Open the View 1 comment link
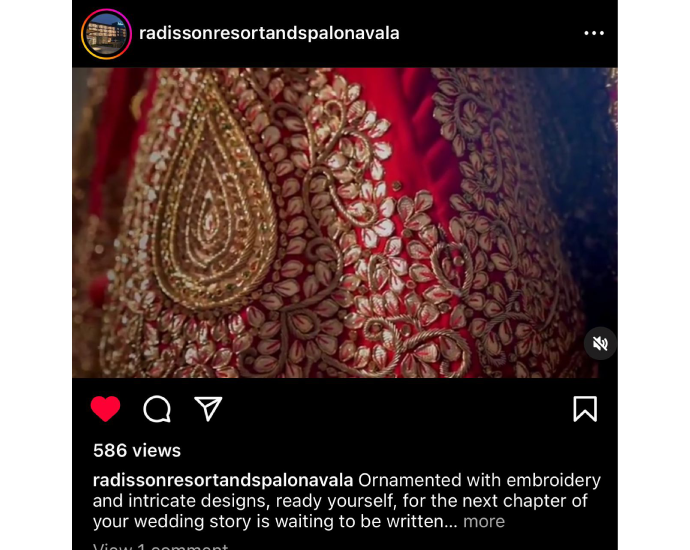This screenshot has height=550, width=690. pyautogui.click(x=161, y=546)
